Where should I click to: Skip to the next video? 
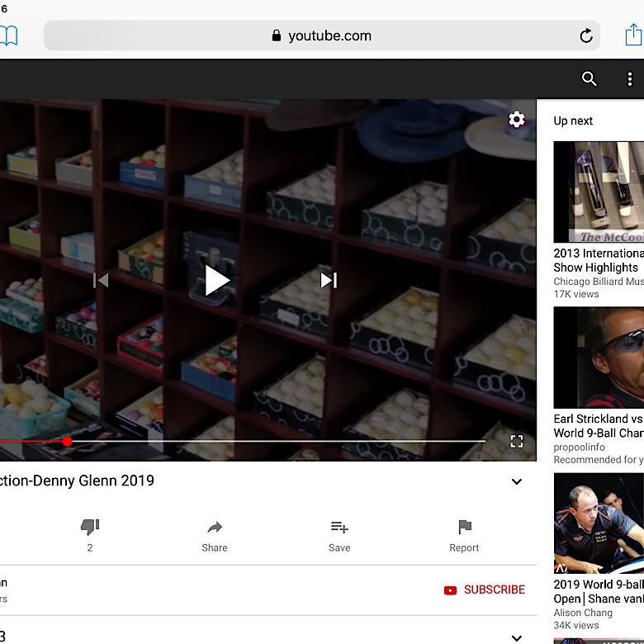tap(329, 280)
